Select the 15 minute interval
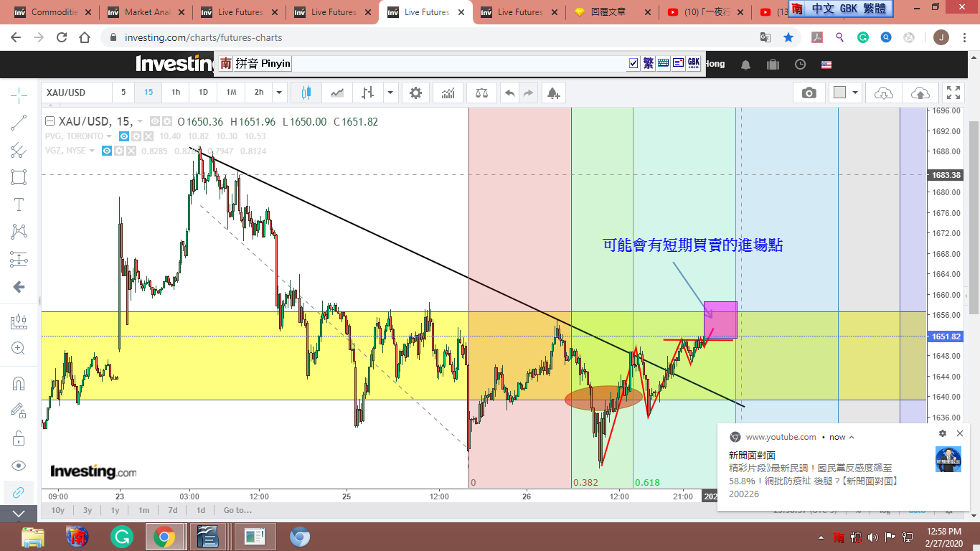This screenshot has height=551, width=980. click(149, 93)
